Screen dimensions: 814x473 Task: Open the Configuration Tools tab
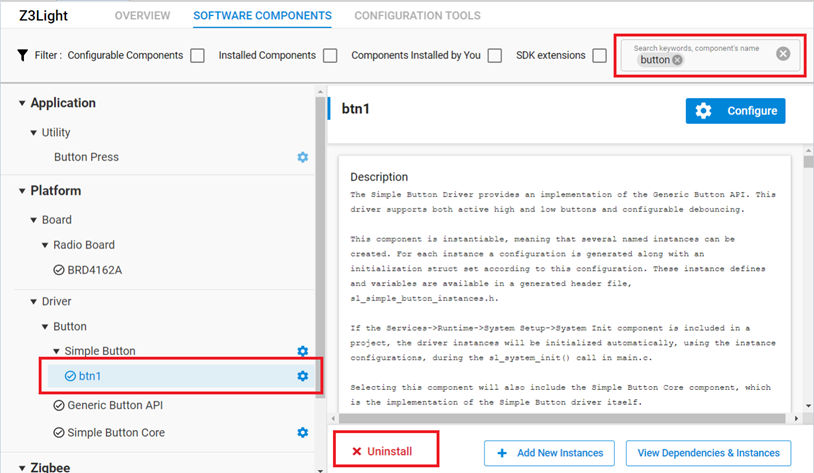[417, 16]
